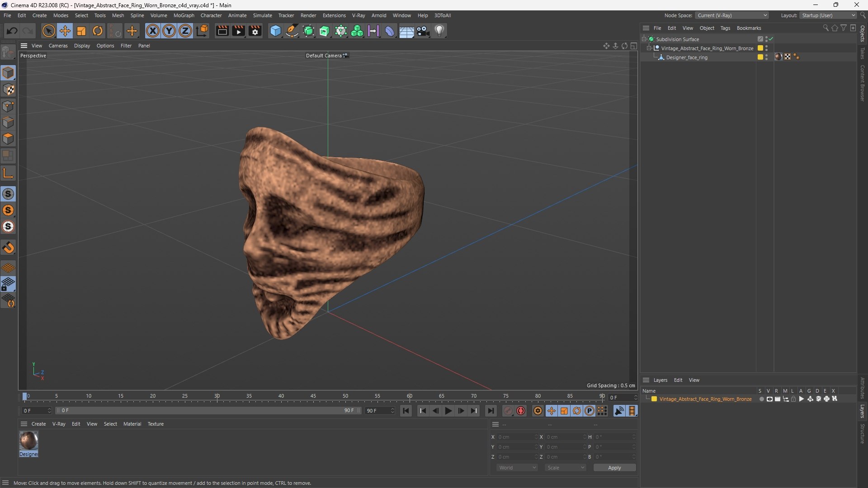
Task: Play the animation forward
Action: [x=448, y=411]
